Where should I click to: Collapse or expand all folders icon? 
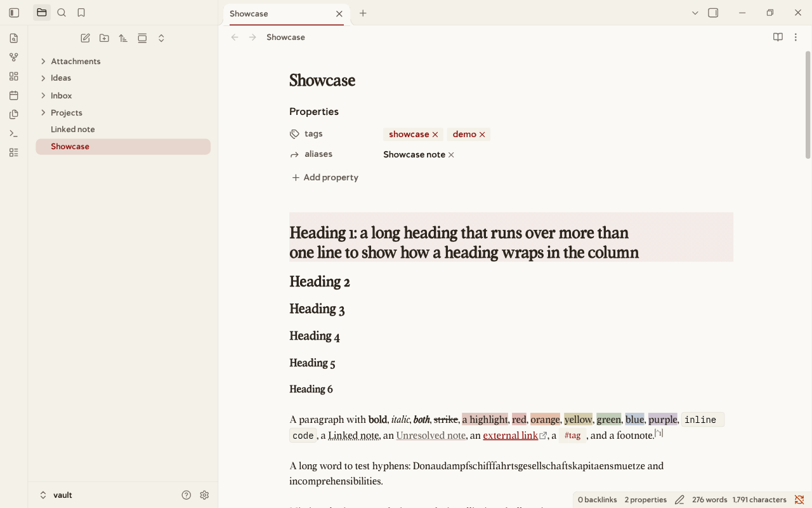tap(161, 38)
